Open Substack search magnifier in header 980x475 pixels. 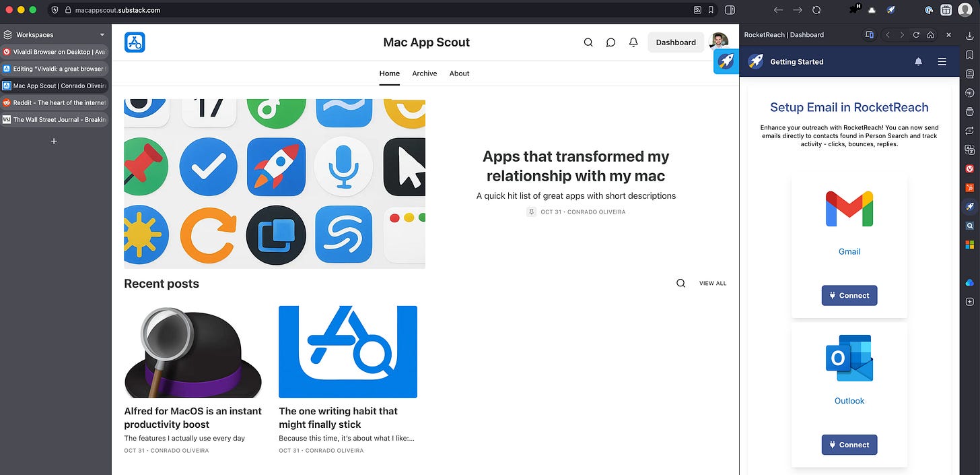pos(588,42)
